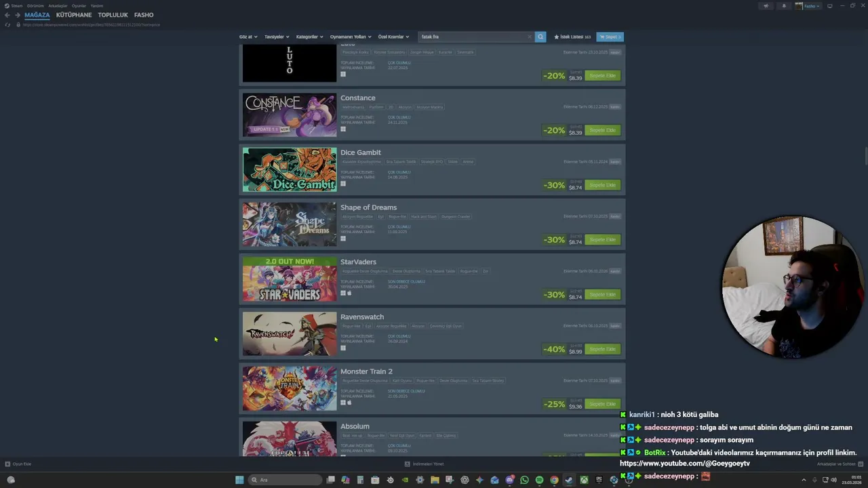
Task: Open the Monster Train 2 thumbnail
Action: [x=290, y=388]
